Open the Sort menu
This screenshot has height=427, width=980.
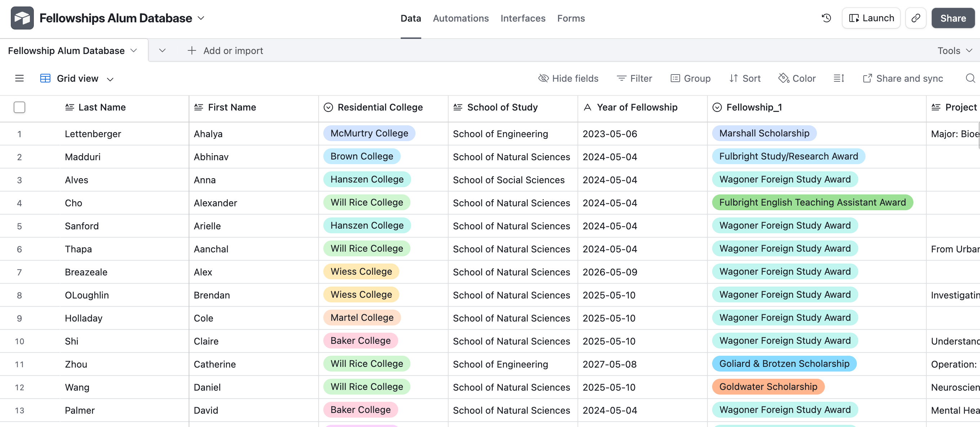(x=745, y=78)
